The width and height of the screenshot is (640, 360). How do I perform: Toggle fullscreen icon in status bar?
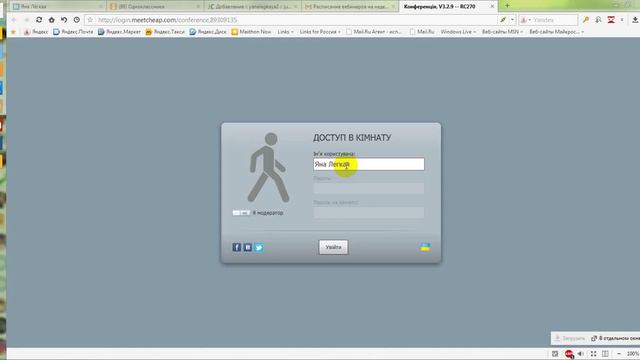pyautogui.click(x=593, y=354)
